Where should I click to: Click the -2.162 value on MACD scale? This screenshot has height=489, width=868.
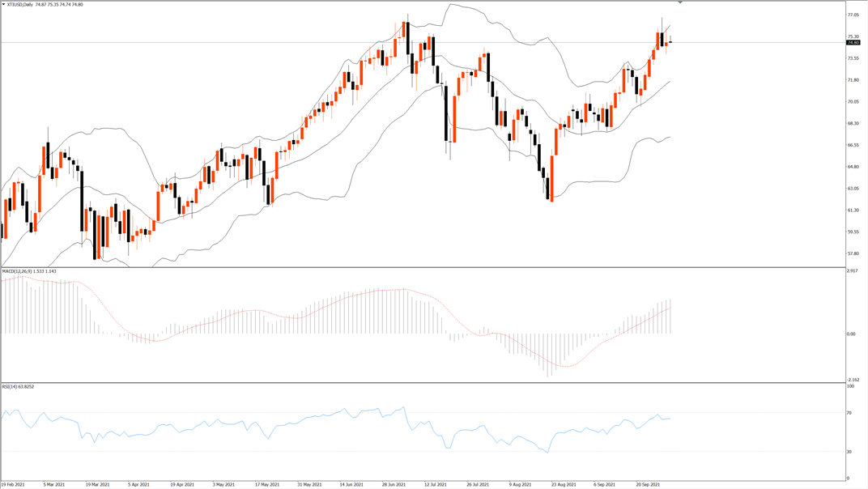(x=853, y=380)
